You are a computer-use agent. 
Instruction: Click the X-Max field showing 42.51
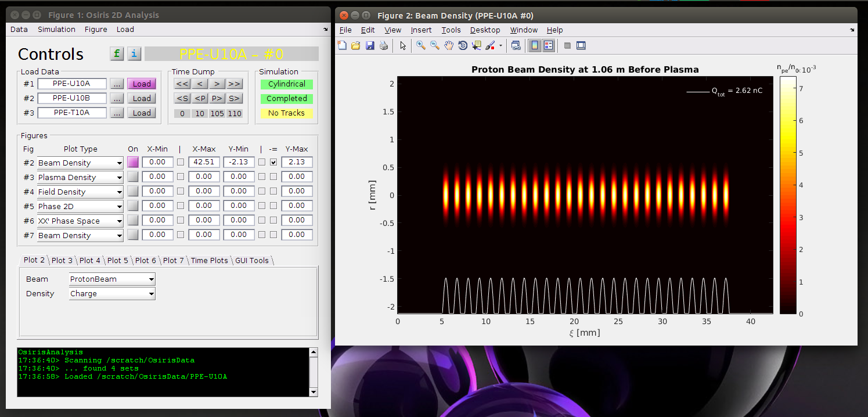tap(204, 163)
